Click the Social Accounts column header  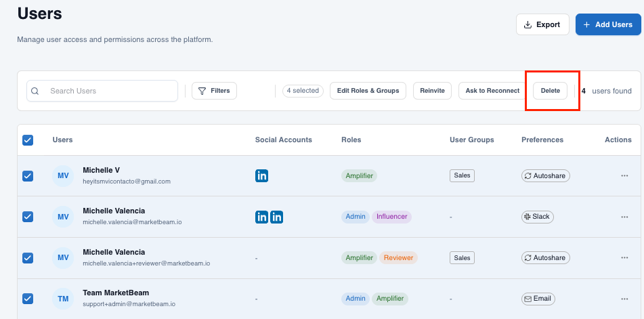[x=283, y=140]
